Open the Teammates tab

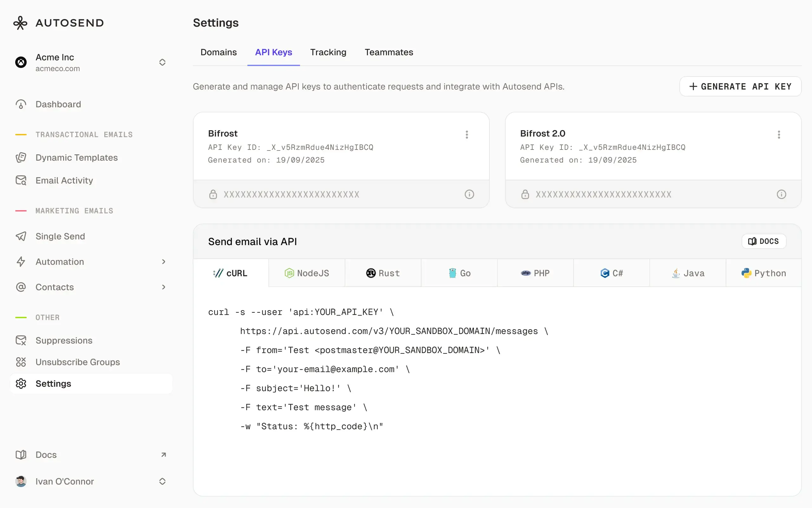389,52
